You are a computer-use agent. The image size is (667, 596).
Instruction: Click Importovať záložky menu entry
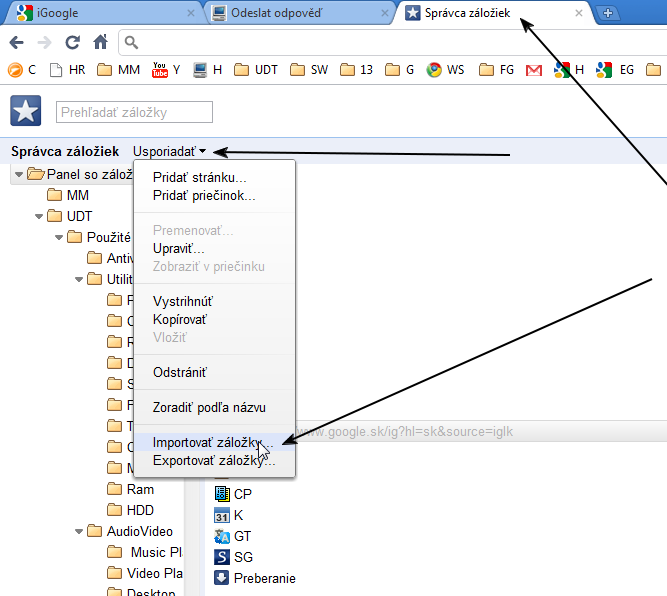tap(214, 443)
